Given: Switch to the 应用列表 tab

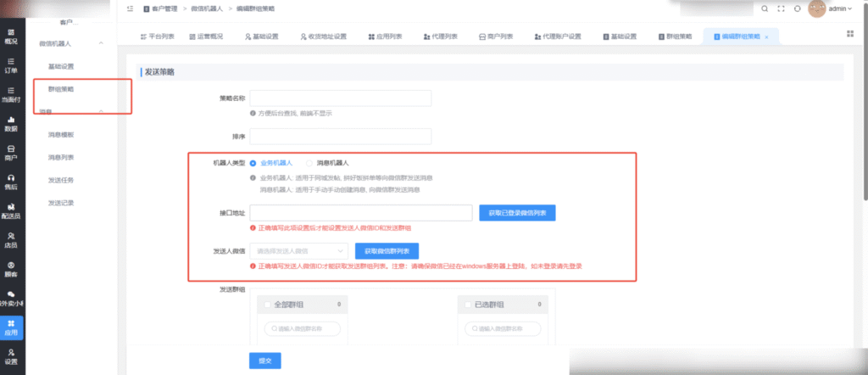Looking at the screenshot, I should pos(386,36).
